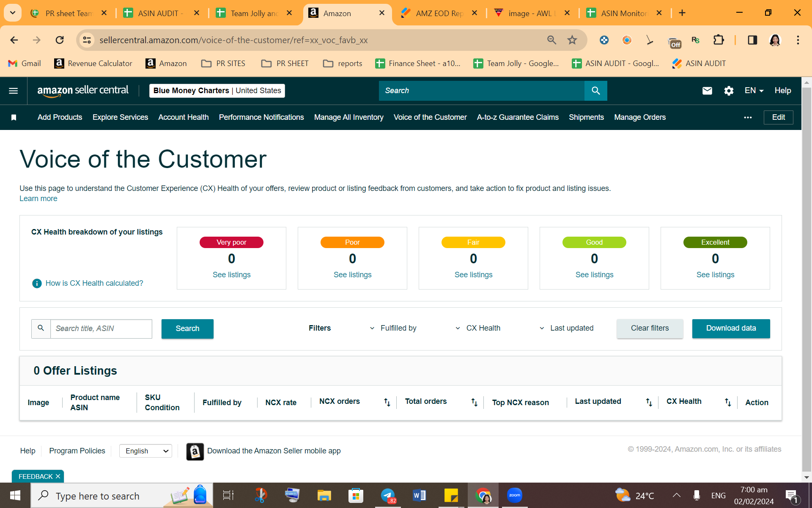Click the amazon seller central logo

click(x=83, y=91)
